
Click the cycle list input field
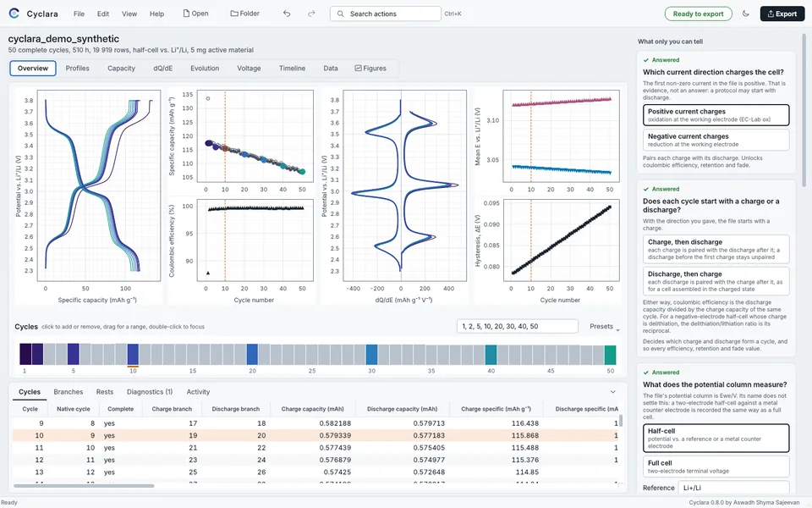(518, 327)
